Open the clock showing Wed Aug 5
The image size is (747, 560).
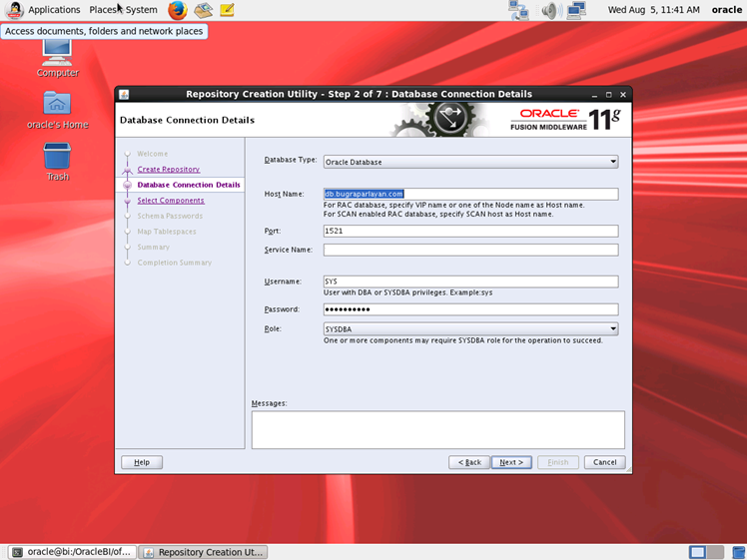(x=653, y=10)
